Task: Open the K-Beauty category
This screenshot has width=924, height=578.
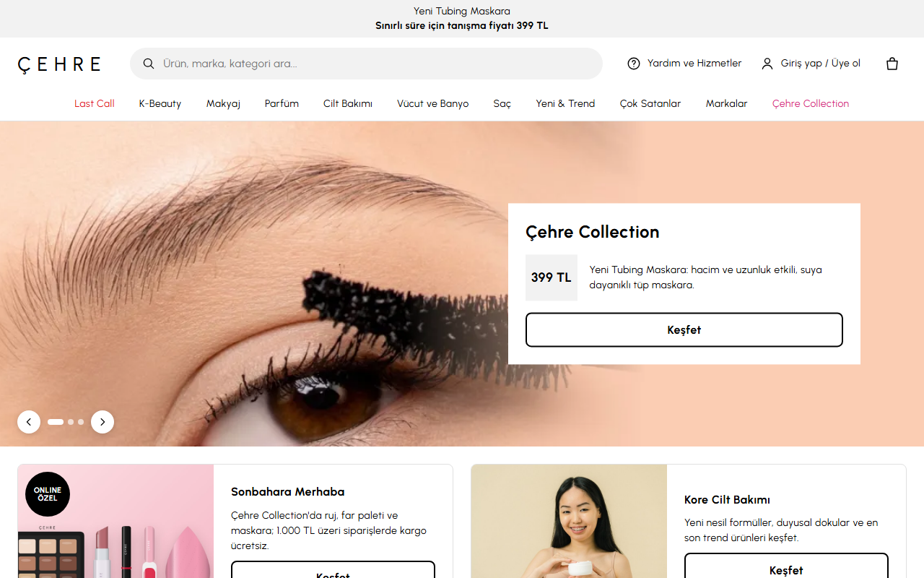Action: [x=160, y=103]
